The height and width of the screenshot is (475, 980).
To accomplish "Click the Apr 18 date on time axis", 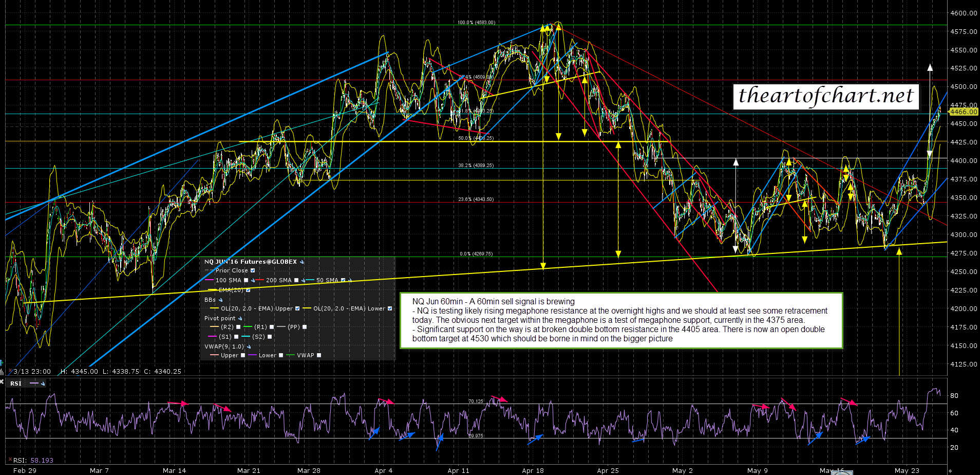I will (x=533, y=470).
